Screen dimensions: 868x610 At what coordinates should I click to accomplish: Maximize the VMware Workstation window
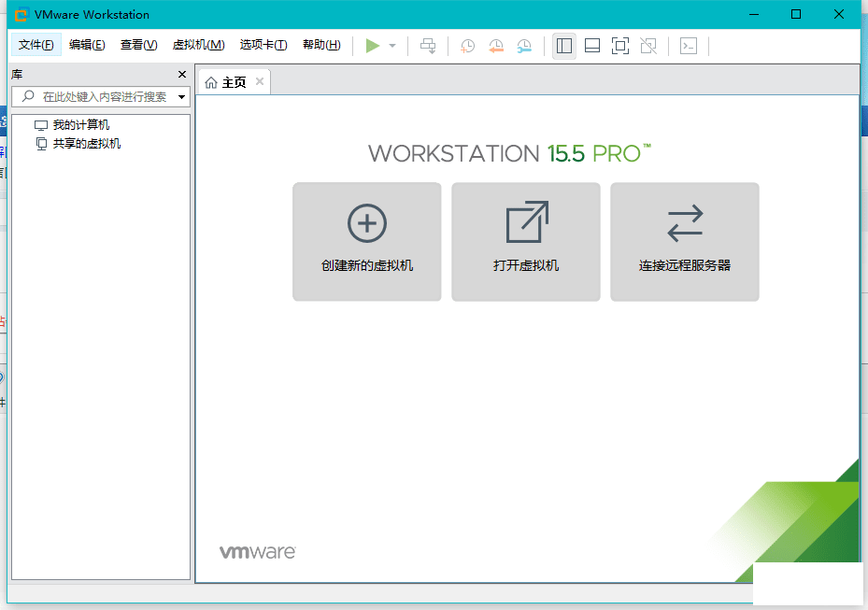796,14
